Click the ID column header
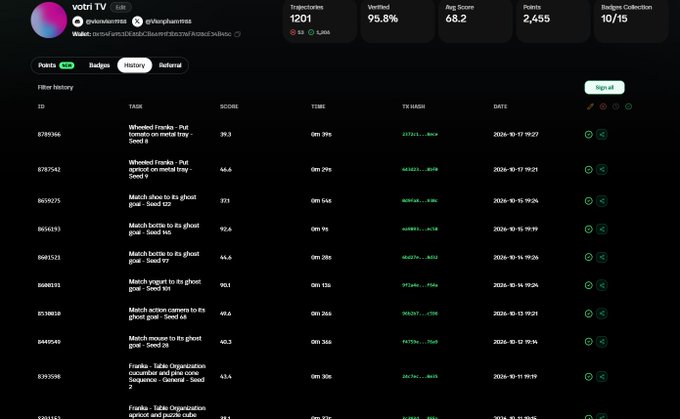This screenshot has width=680, height=419. click(x=41, y=106)
